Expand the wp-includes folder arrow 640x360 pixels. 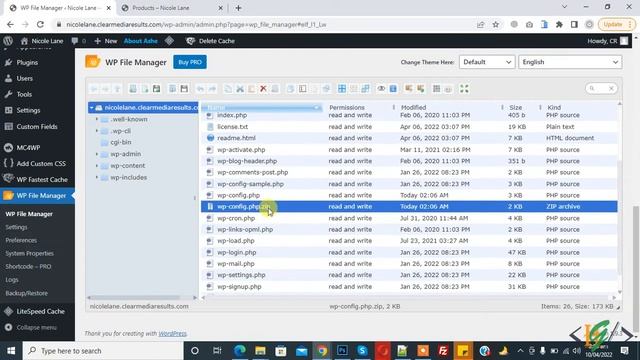pyautogui.click(x=97, y=178)
